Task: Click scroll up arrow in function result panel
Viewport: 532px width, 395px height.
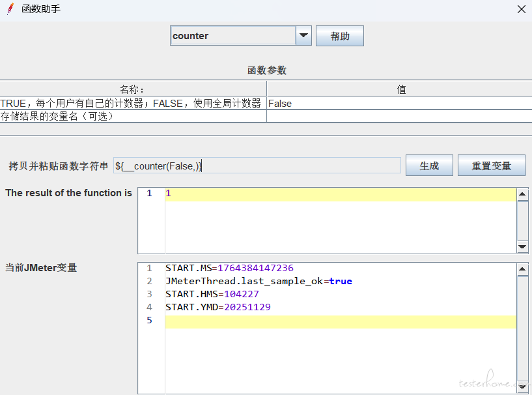Action: 522,194
